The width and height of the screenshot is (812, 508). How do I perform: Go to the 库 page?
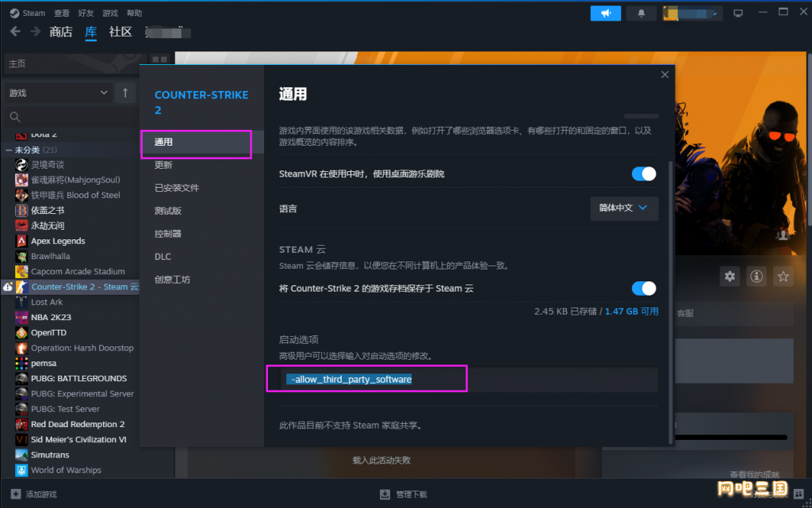[x=90, y=32]
